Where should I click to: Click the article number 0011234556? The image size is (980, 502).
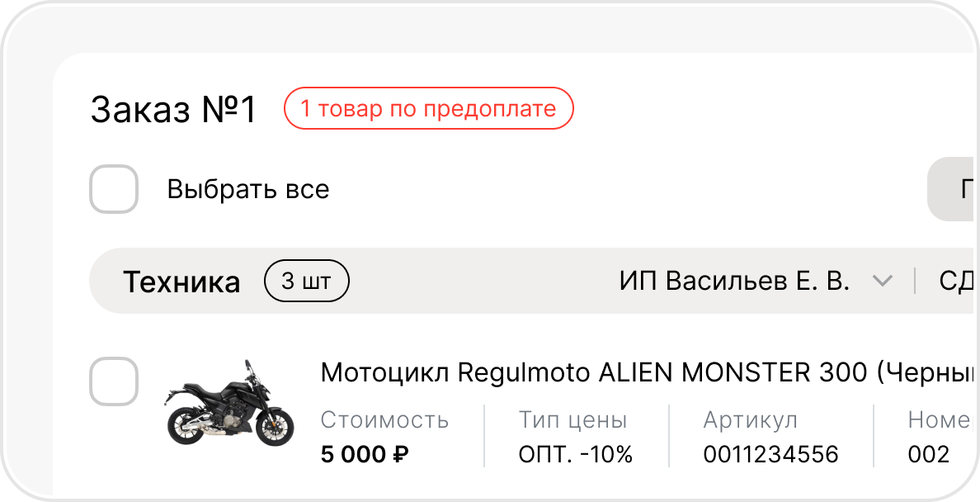(x=770, y=453)
